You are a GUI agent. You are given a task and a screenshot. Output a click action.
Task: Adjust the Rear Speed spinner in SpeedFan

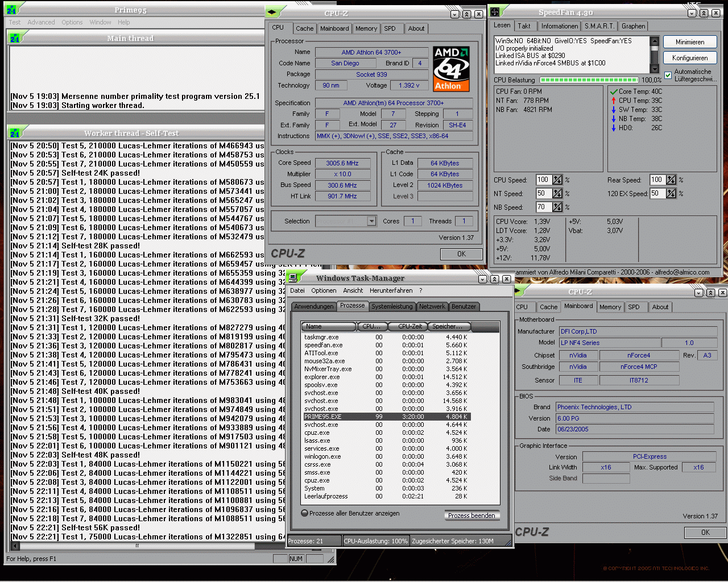click(x=671, y=180)
